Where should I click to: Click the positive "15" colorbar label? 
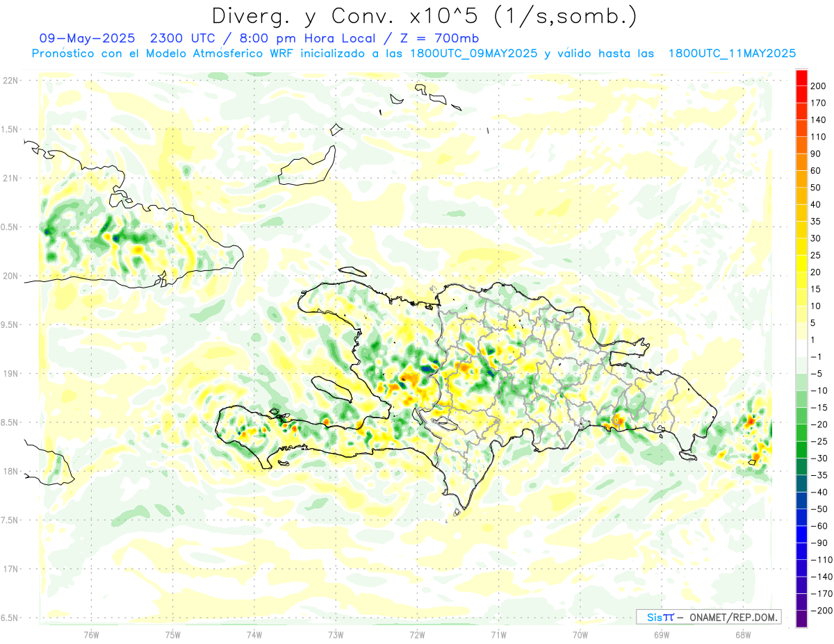point(817,289)
